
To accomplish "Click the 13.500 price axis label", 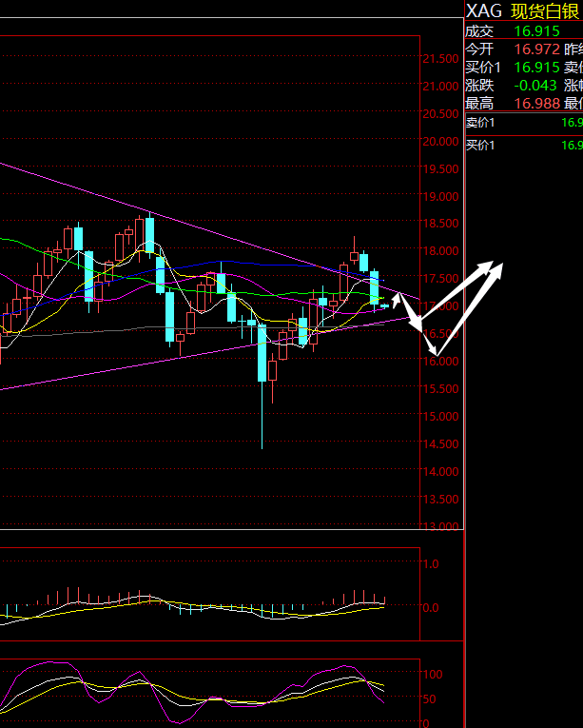I will tap(440, 499).
